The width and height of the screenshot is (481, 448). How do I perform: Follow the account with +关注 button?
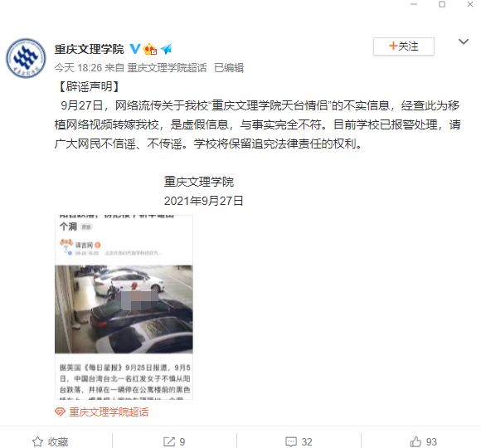coord(404,46)
